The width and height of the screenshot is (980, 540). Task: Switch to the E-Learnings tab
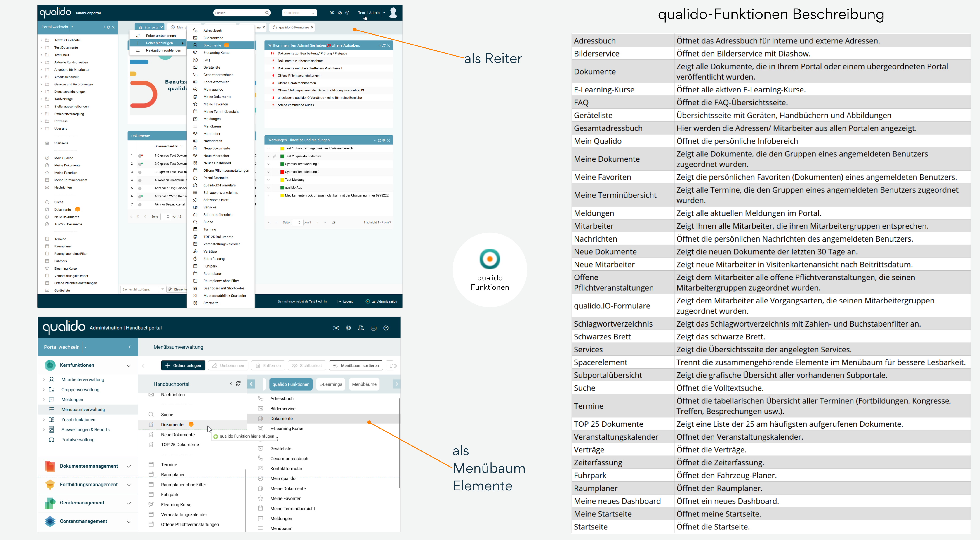[331, 384]
